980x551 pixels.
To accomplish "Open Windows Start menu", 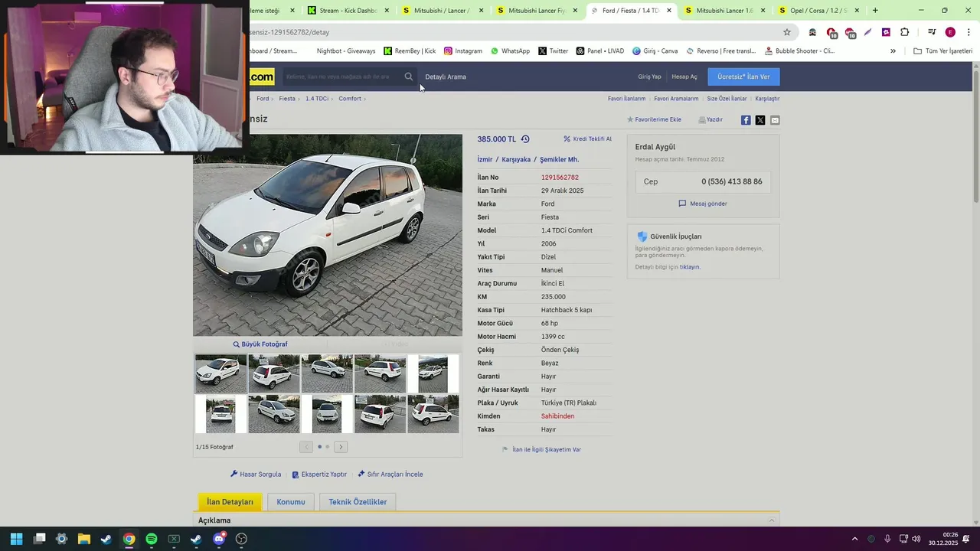I will pos(16,539).
